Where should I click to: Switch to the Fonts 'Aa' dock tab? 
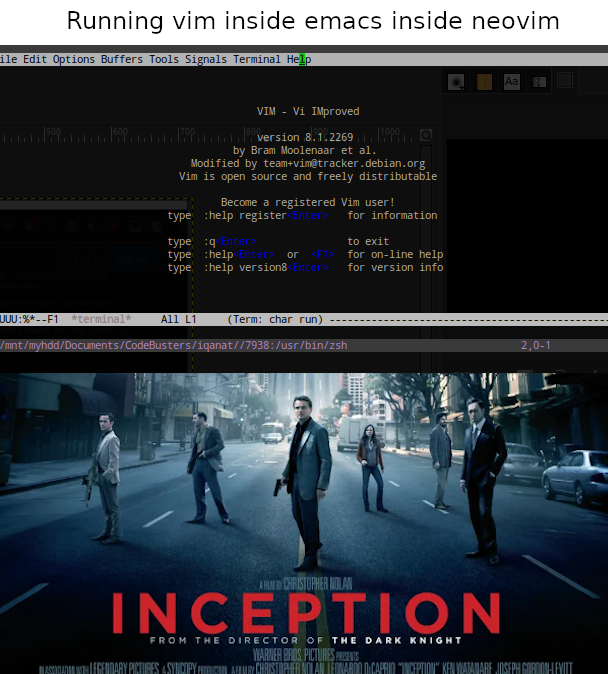coord(511,81)
